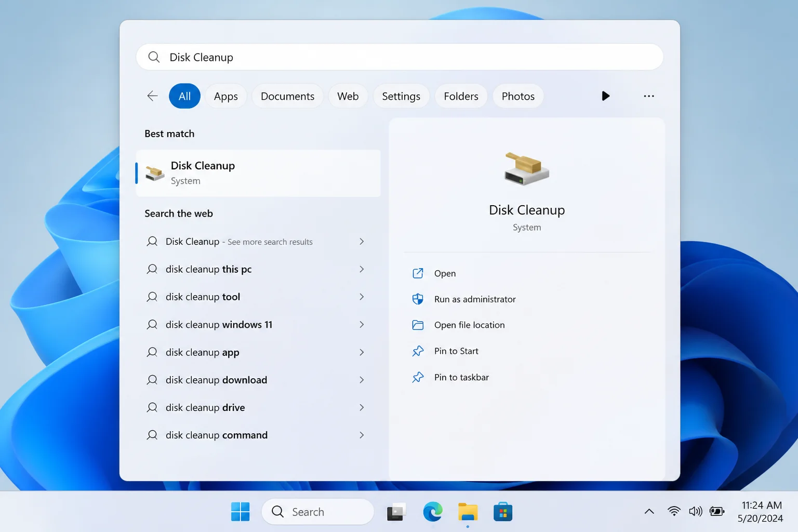
Task: Click the magnifier icon in search box
Action: tap(154, 57)
